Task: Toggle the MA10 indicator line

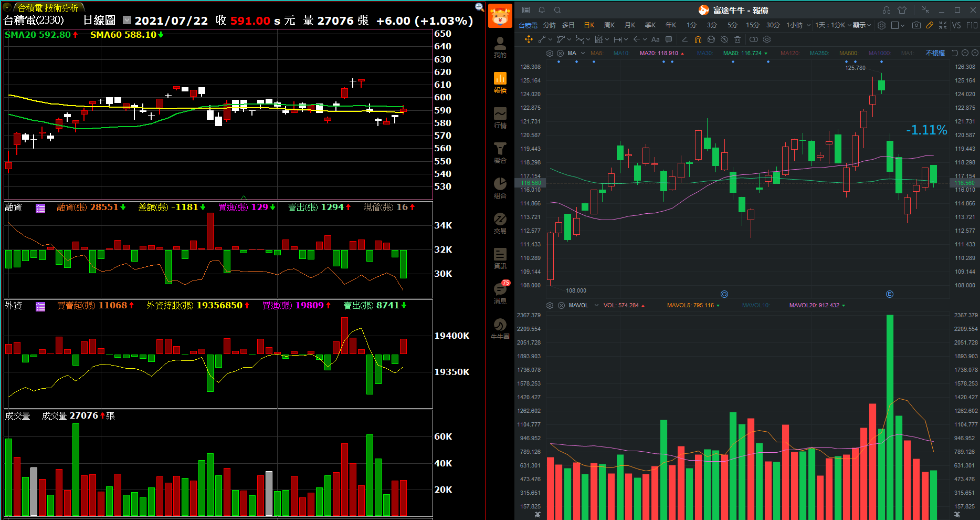Action: 621,53
